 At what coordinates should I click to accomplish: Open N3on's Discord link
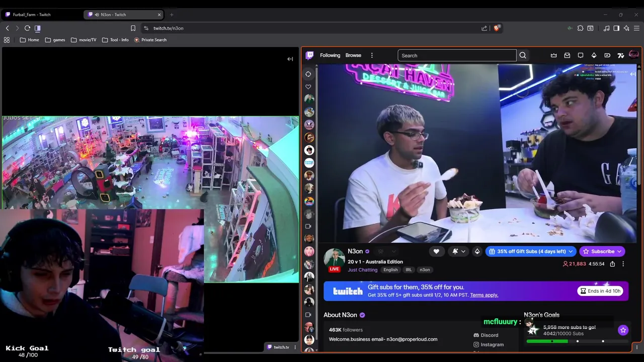point(486,335)
